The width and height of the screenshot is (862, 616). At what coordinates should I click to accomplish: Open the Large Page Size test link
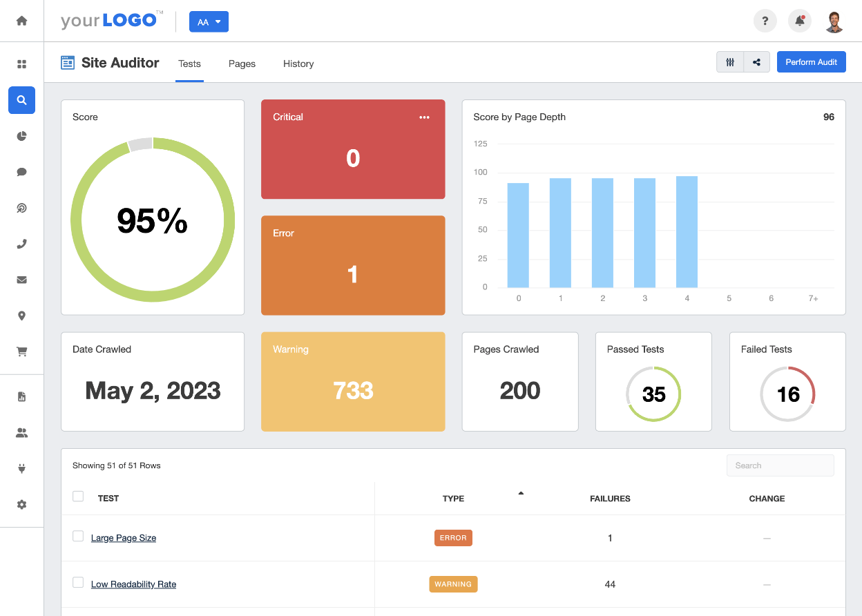coord(124,538)
